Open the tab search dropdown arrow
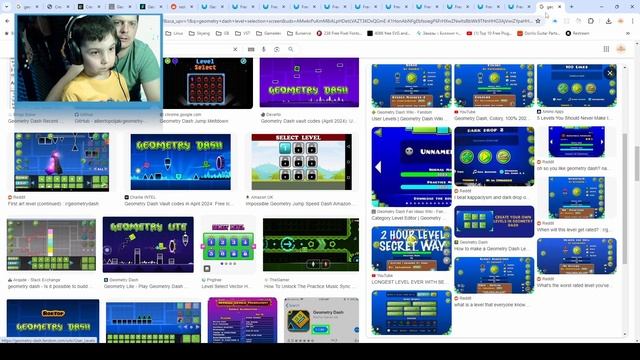Viewport: 640px width, 360px height. (6, 7)
